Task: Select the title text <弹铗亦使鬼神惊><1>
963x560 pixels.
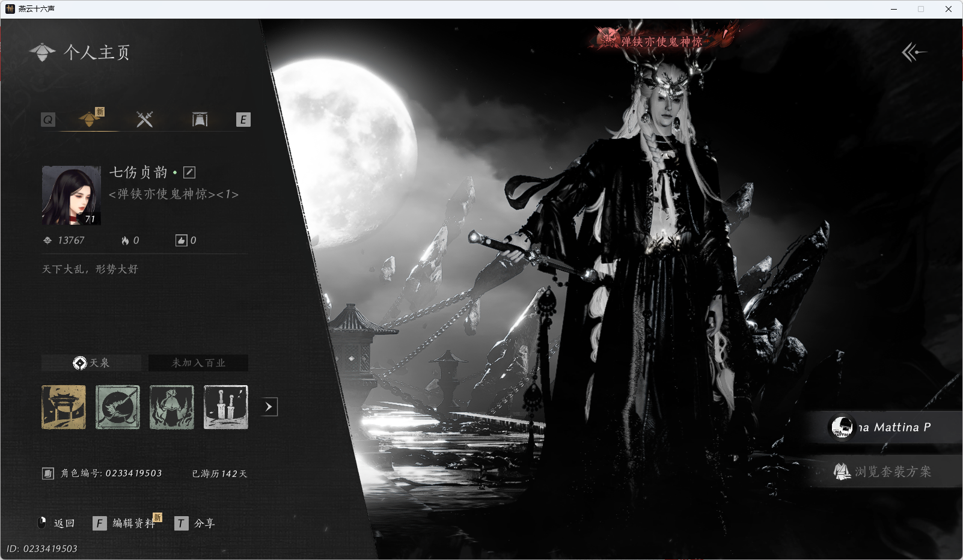Action: click(x=174, y=194)
